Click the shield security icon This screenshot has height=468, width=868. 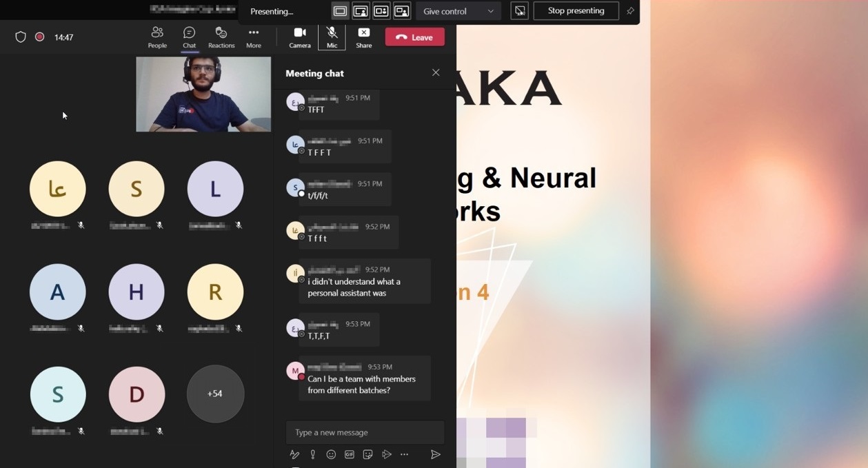tap(21, 37)
